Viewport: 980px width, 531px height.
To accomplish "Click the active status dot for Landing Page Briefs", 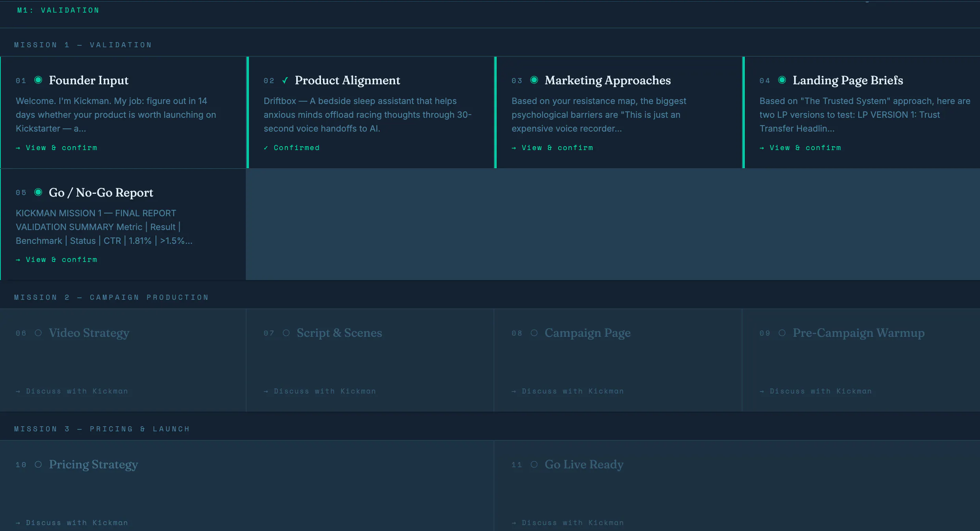I will click(x=782, y=80).
